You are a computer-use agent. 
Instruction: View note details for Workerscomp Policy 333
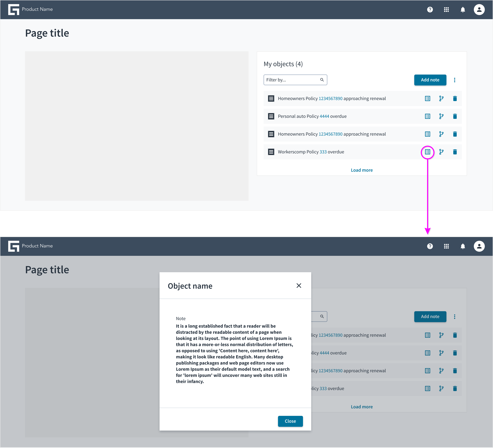[427, 152]
